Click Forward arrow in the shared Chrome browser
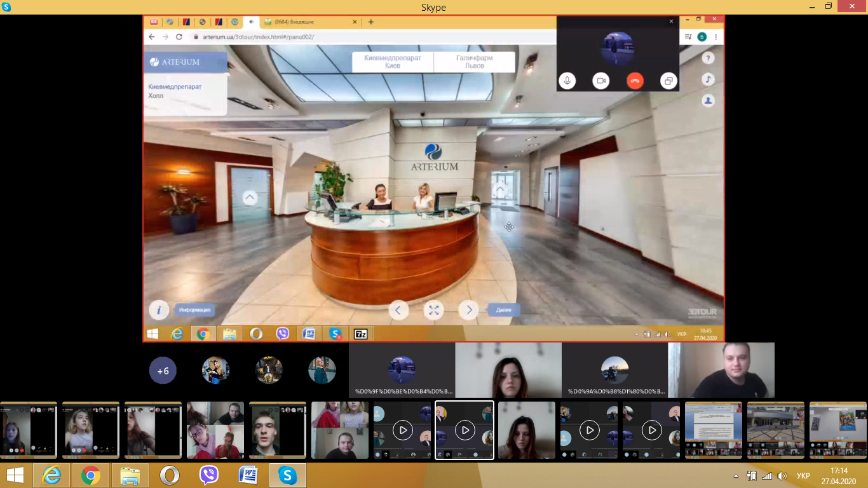This screenshot has height=488, width=868. pyautogui.click(x=165, y=37)
